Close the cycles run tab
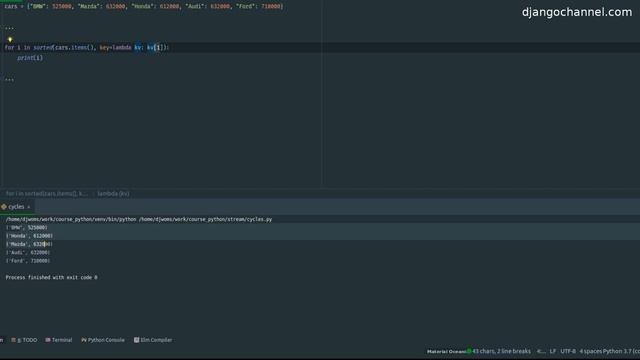The height and width of the screenshot is (360, 640). 29,207
